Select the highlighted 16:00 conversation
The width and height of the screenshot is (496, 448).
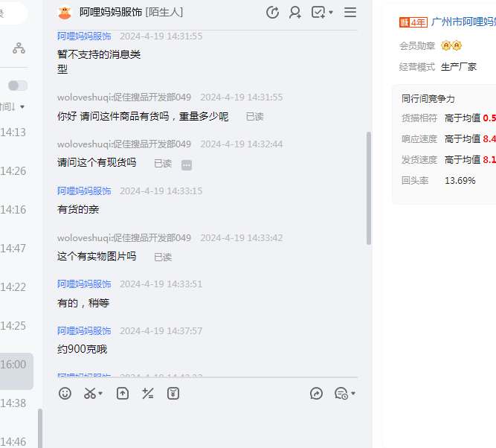[15, 365]
